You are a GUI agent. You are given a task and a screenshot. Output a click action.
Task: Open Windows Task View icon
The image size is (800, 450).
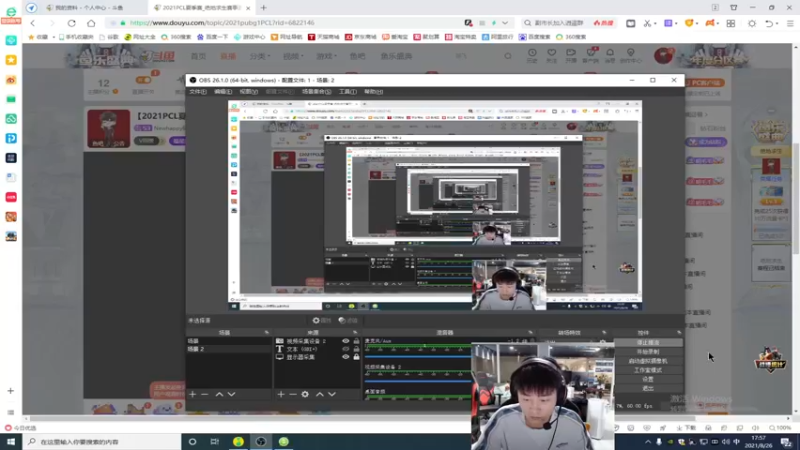point(215,441)
